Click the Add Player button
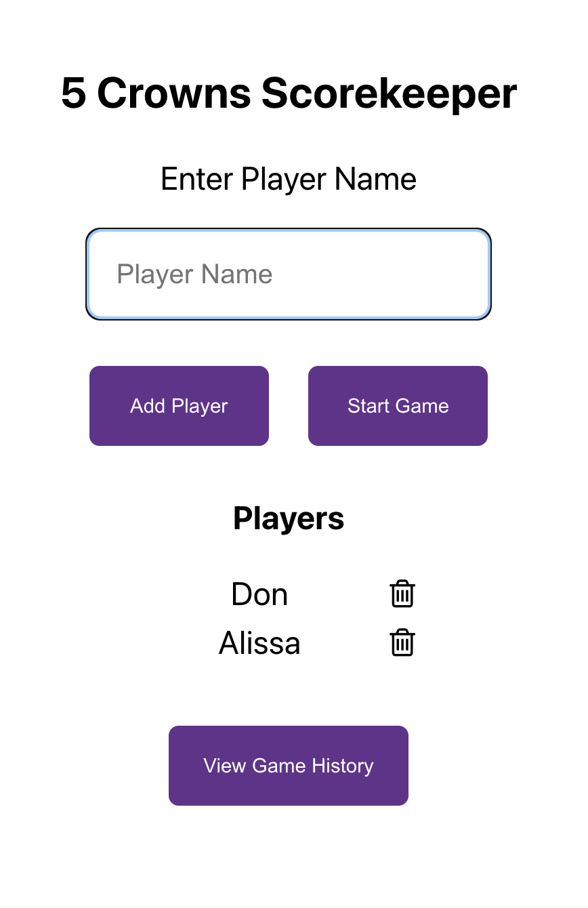The width and height of the screenshot is (588, 908). pyautogui.click(x=179, y=406)
